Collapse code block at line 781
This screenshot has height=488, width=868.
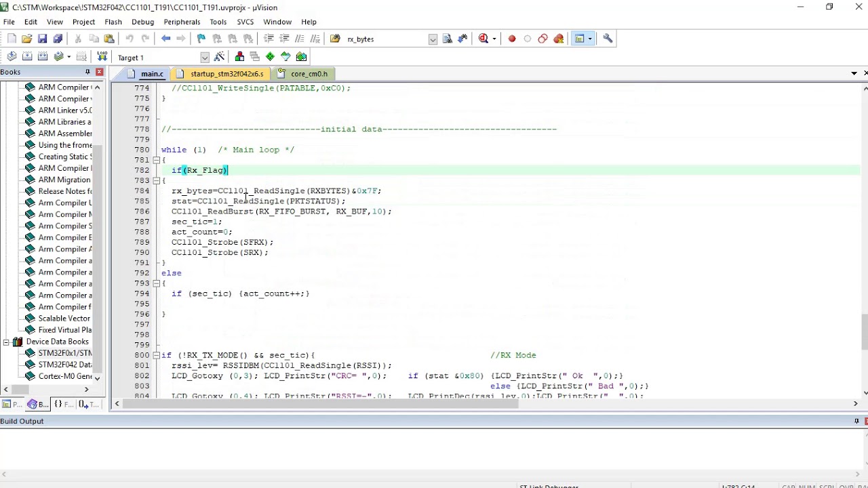[x=156, y=160]
